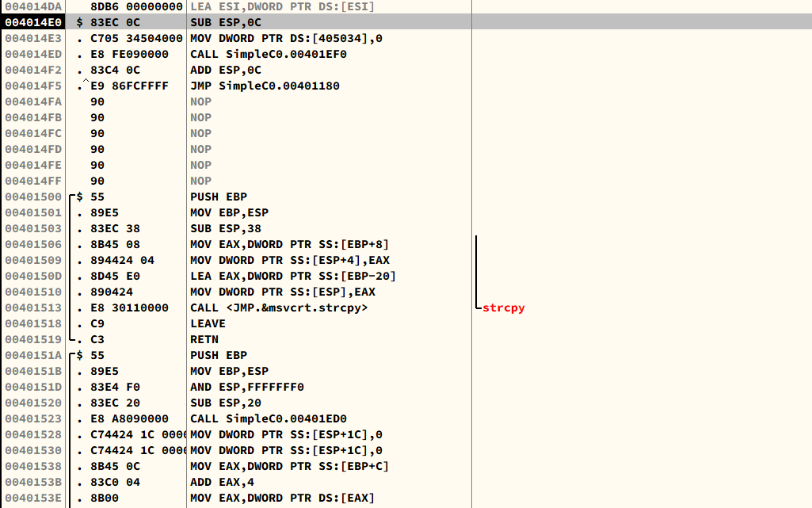Viewport: 812px width, 508px height.
Task: Select the MOV EAX,DWORD PTR SS:[EBP+8] instruction
Action: [289, 244]
